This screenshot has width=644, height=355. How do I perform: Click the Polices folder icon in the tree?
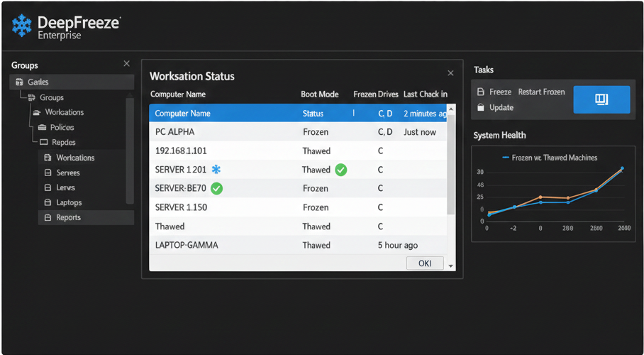[43, 128]
